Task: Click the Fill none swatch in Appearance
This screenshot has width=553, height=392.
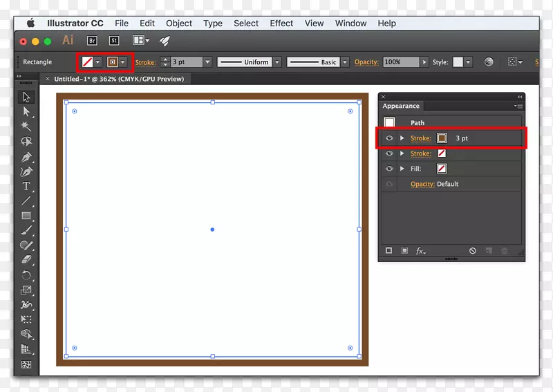Action: click(x=442, y=168)
